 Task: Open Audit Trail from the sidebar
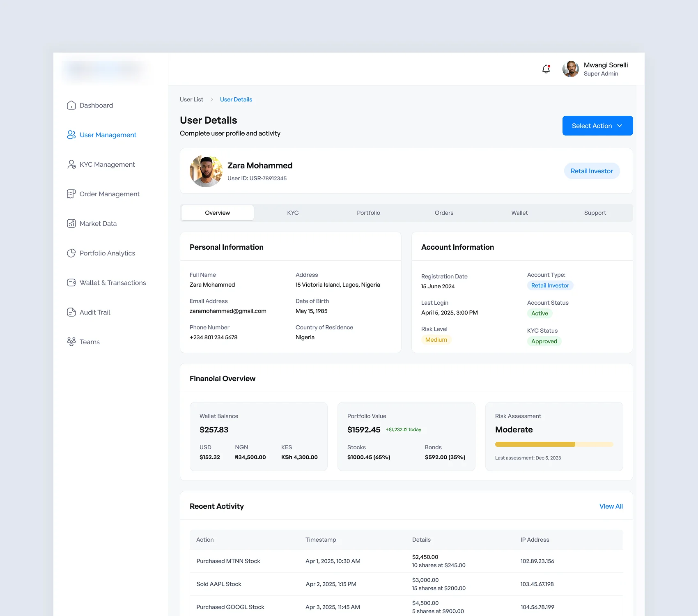click(x=95, y=312)
